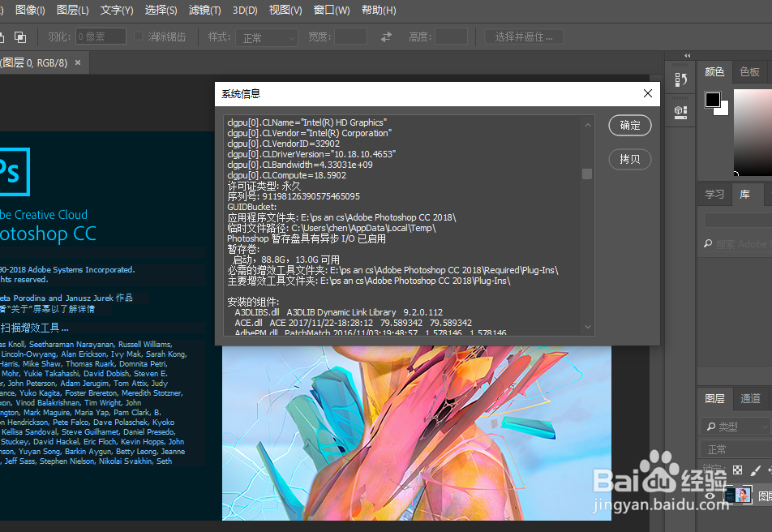Screen dimensions: 772x532
Task: Click the lock image pixels brush icon
Action: 755,470
